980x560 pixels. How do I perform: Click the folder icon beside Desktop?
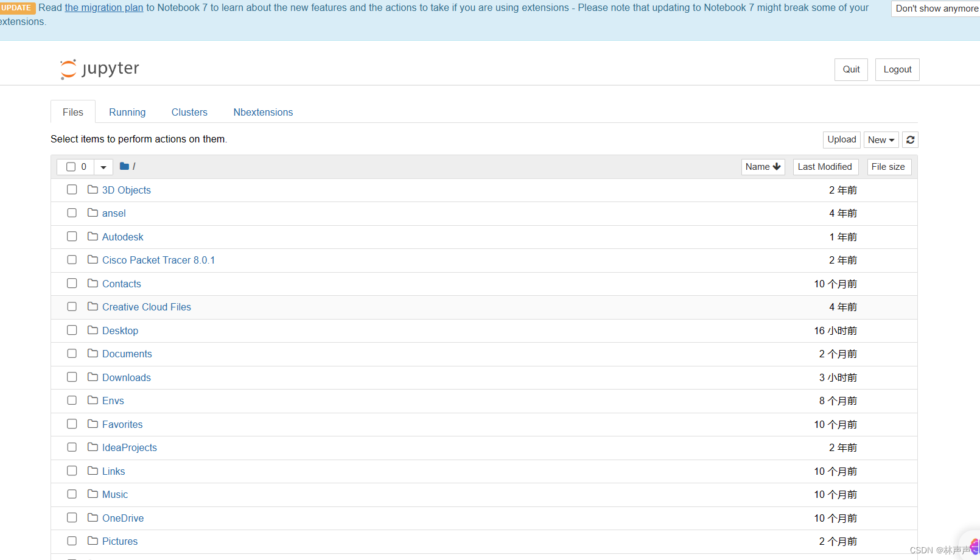point(93,330)
